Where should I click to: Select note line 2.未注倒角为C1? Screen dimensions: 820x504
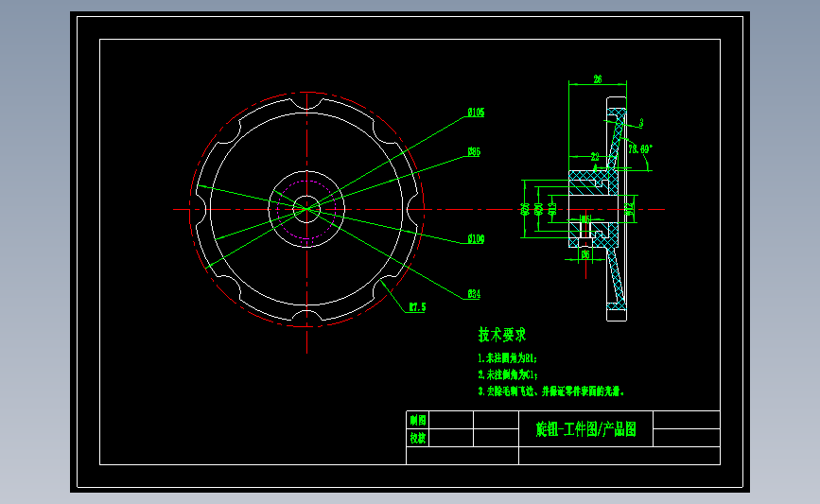pyautogui.click(x=508, y=374)
